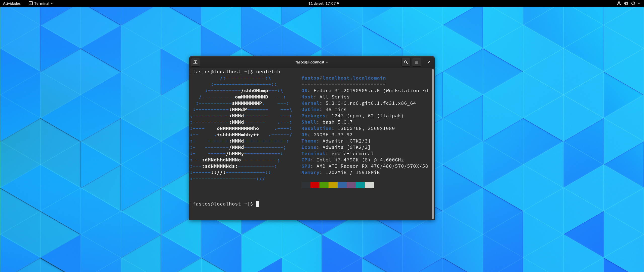The height and width of the screenshot is (272, 644).
Task: Click the power icon in top bar
Action: point(633,4)
